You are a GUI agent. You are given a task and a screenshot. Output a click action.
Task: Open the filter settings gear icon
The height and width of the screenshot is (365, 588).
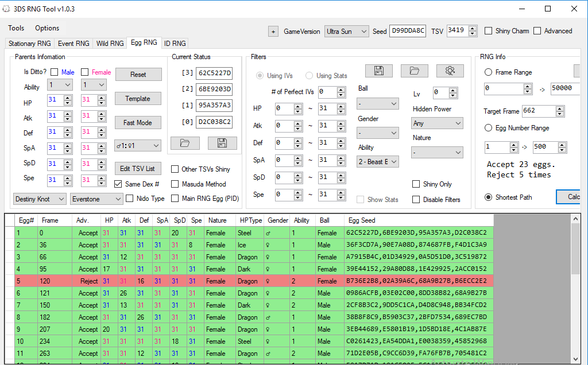450,71
